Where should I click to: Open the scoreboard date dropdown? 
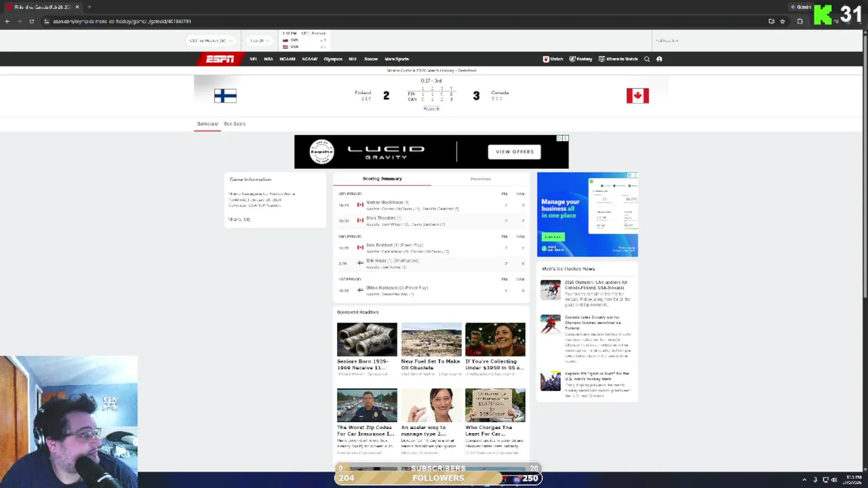(x=258, y=41)
